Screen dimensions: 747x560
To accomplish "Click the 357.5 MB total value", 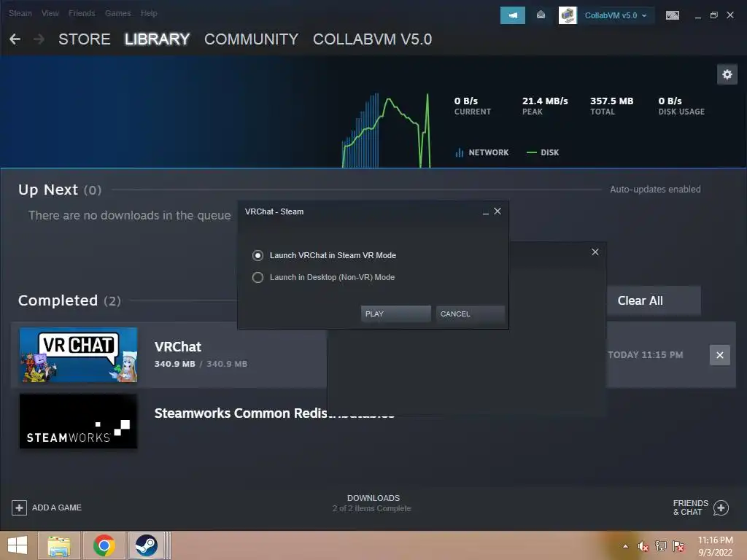I will tap(612, 101).
